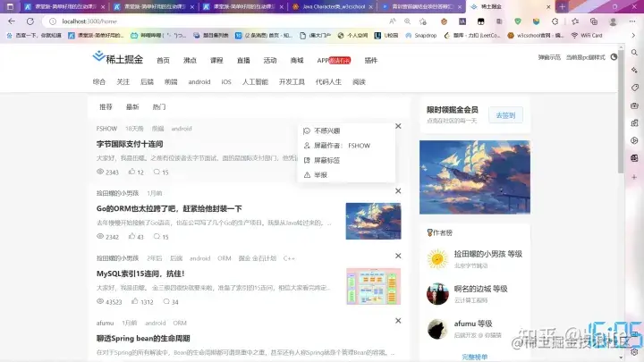This screenshot has width=644, height=362.
Task: Select the 代码人生 category
Action: pyautogui.click(x=328, y=81)
